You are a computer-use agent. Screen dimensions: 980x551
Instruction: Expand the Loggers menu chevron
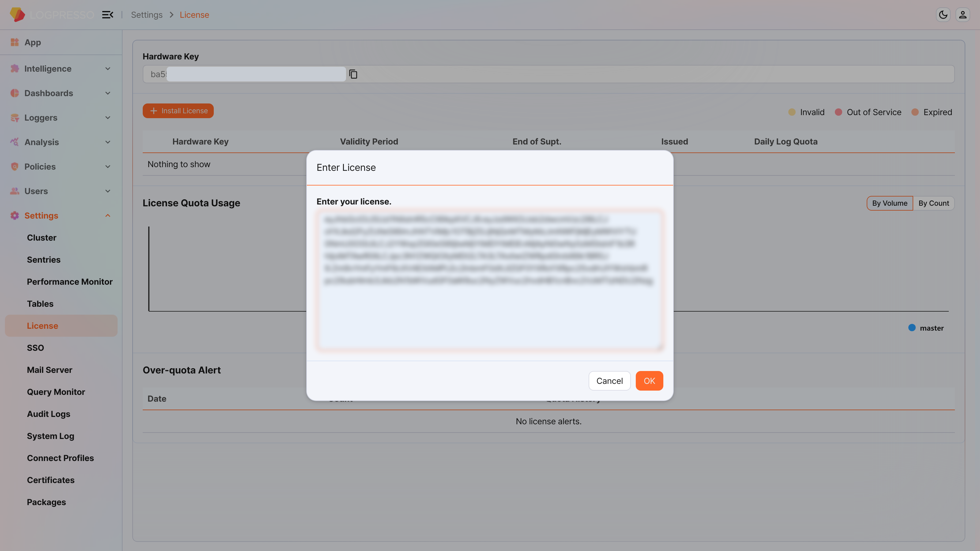(x=108, y=118)
